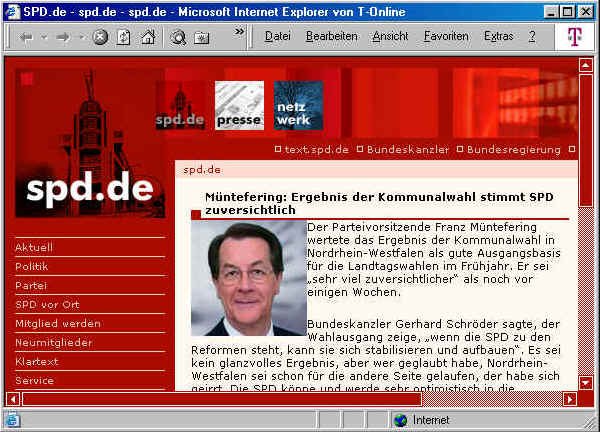Click the spd.de tile in header

coord(180,105)
